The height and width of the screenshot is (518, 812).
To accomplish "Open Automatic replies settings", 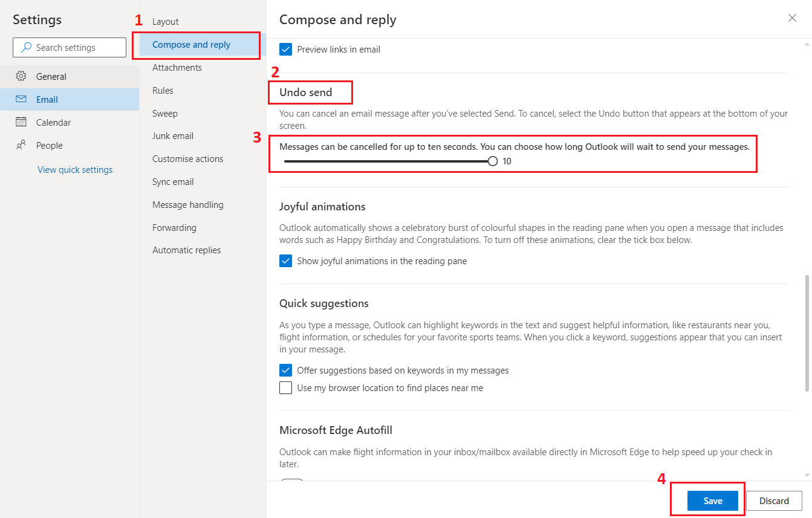I will (x=185, y=250).
